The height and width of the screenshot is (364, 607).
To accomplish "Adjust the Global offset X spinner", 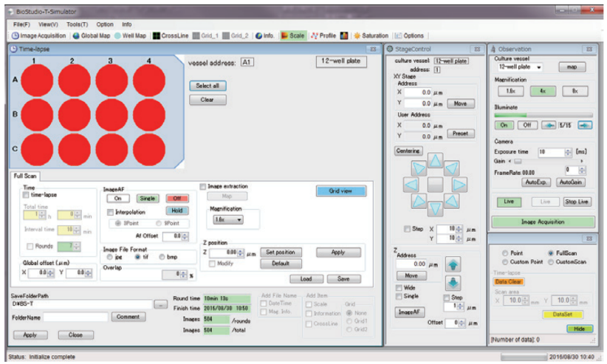I will [x=51, y=273].
